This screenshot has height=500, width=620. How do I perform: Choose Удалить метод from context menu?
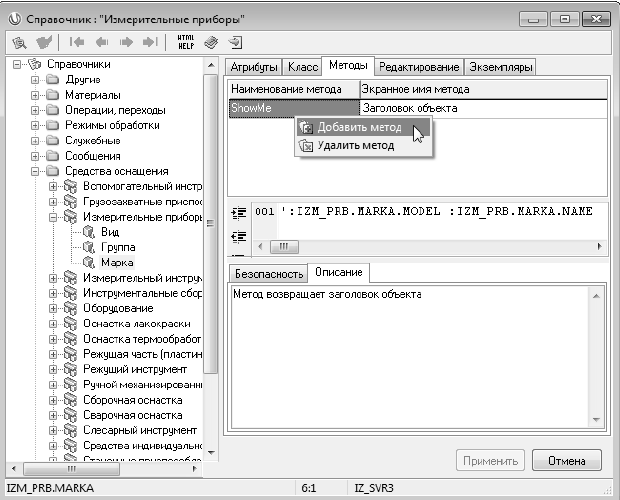pyautogui.click(x=355, y=145)
